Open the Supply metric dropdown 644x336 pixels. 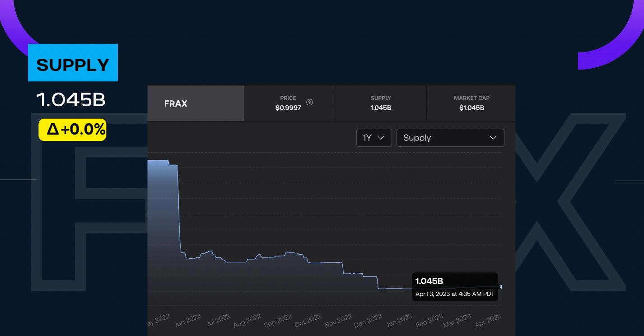coord(450,138)
